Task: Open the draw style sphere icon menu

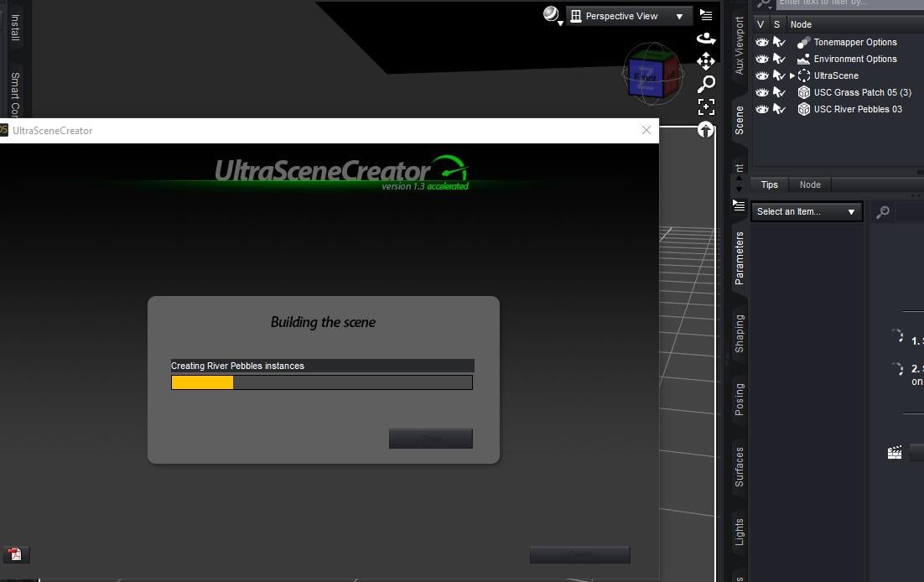Action: pyautogui.click(x=553, y=15)
